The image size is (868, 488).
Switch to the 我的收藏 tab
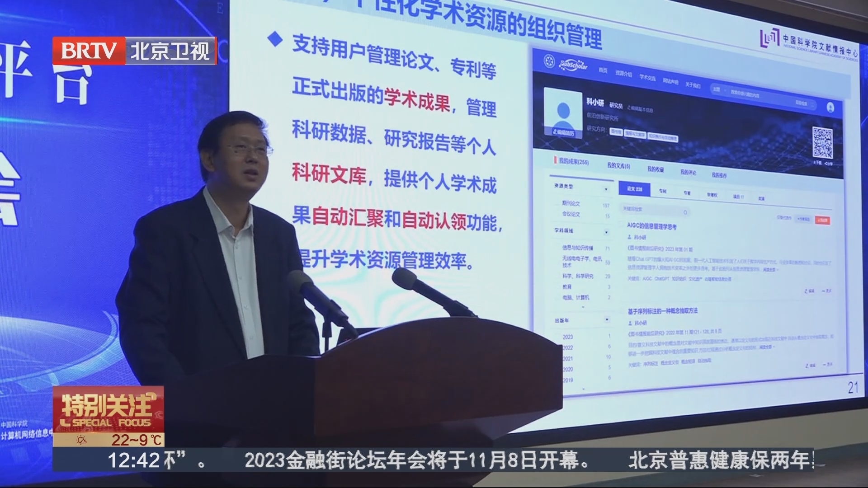coord(655,169)
